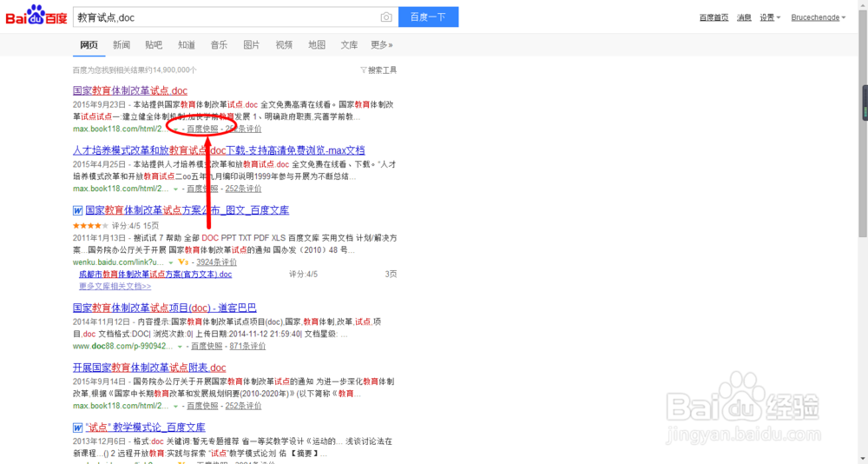
Task: Open result 开展国家教育体制改革试点附表.doc
Action: pos(149,368)
